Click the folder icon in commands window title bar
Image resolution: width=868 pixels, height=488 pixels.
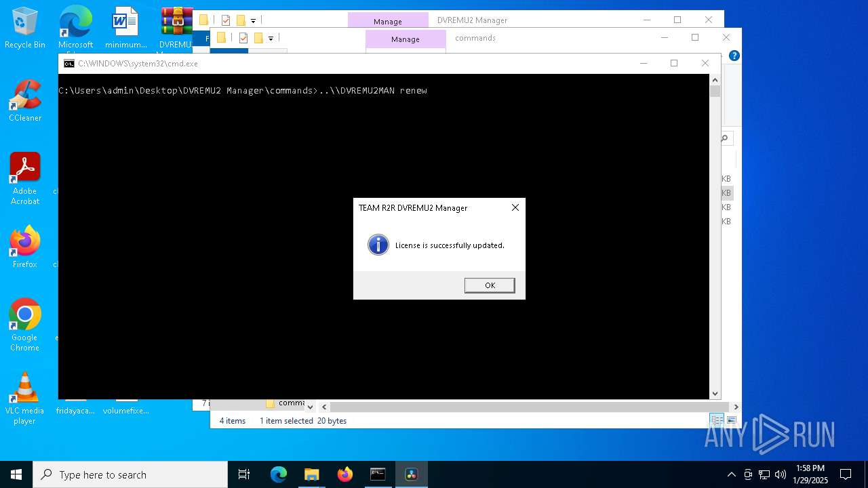221,38
